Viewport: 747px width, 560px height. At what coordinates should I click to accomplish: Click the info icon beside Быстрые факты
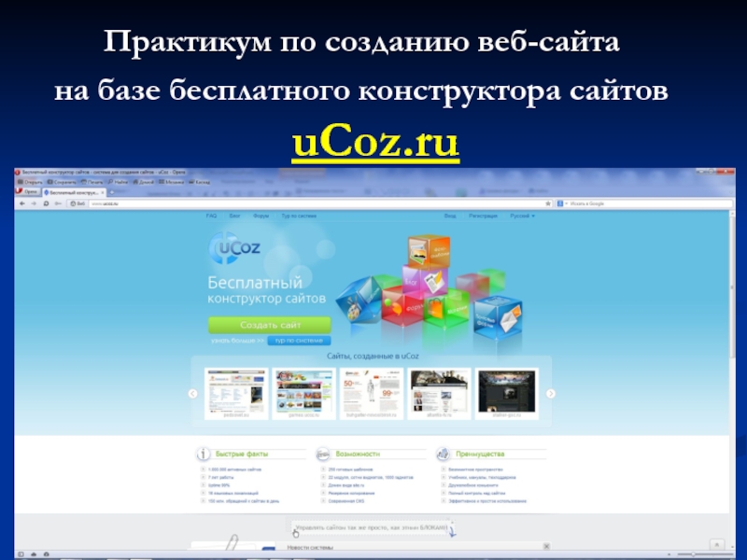(204, 454)
